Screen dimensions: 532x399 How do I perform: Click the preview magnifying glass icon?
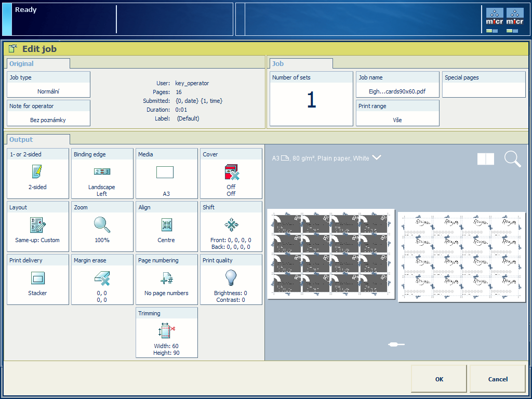click(512, 159)
